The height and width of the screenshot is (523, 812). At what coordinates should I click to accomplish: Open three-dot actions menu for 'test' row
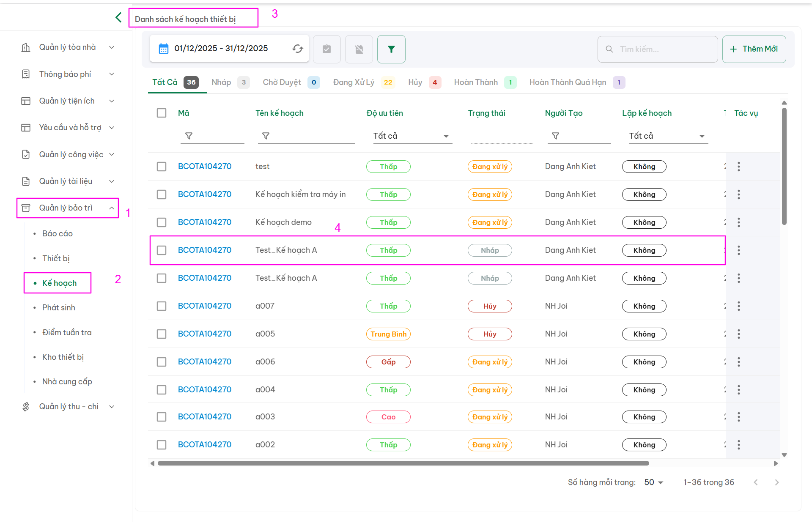[x=739, y=167]
